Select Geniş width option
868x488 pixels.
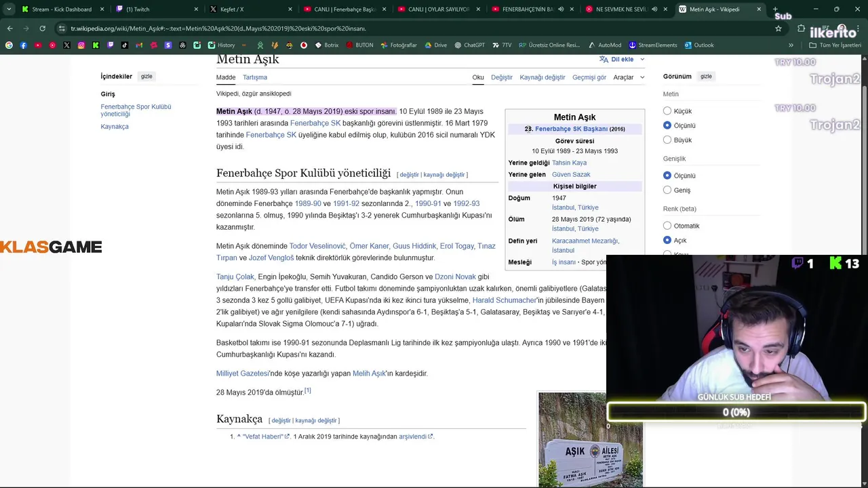667,190
